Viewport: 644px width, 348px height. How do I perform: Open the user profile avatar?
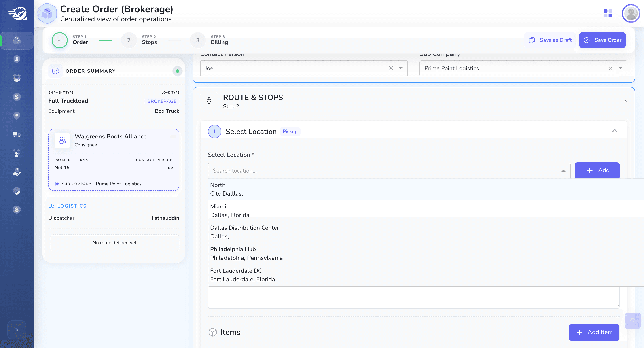point(631,13)
